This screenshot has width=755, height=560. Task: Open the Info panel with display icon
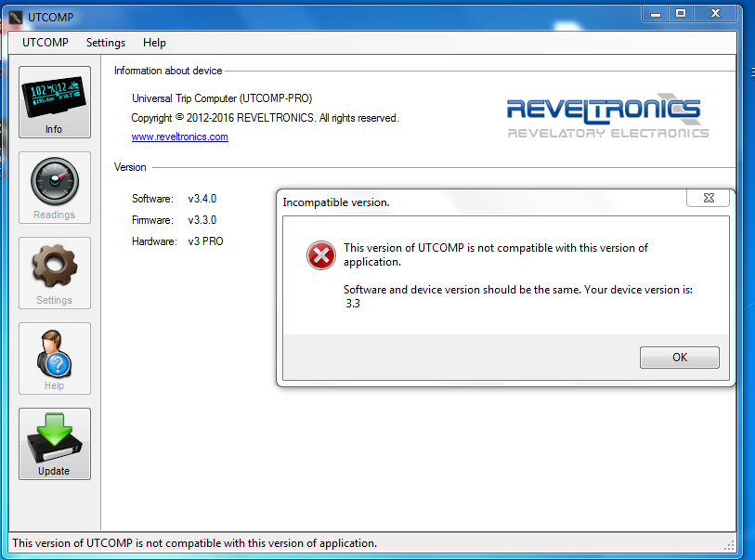55,102
